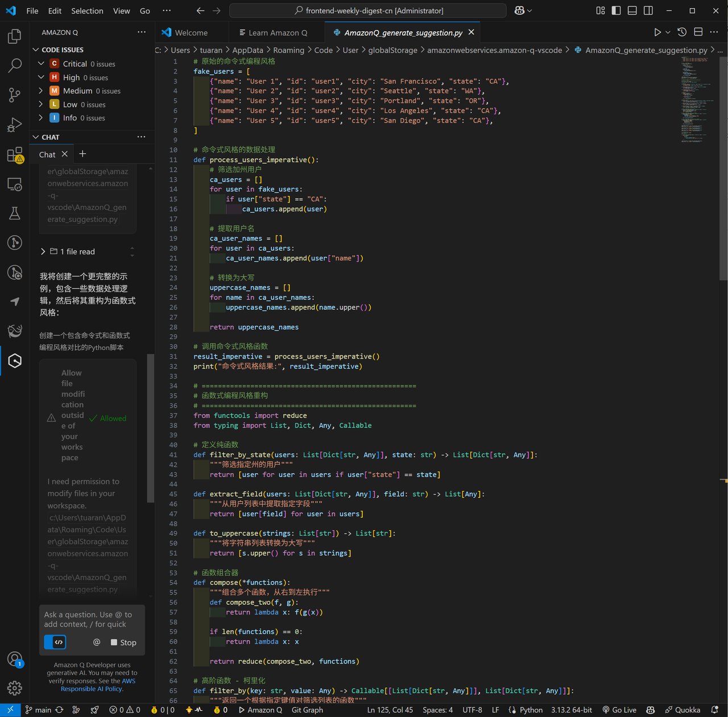
Task: Toggle the Secondary Side Bar
Action: coord(648,10)
